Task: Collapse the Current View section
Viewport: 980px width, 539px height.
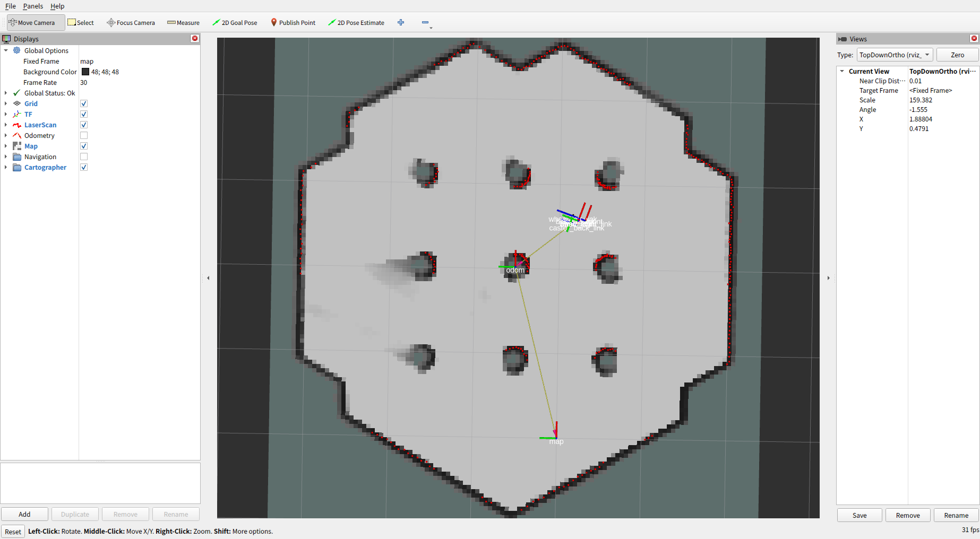Action: coord(841,71)
